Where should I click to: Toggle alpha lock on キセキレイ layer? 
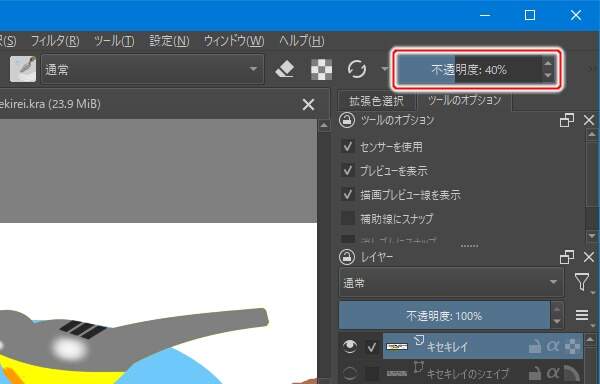552,347
